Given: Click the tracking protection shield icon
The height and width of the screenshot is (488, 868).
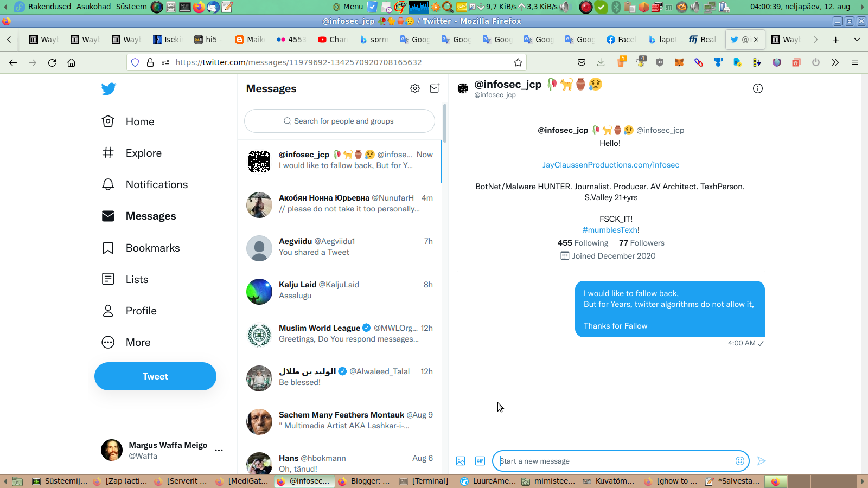Looking at the screenshot, I should point(135,62).
